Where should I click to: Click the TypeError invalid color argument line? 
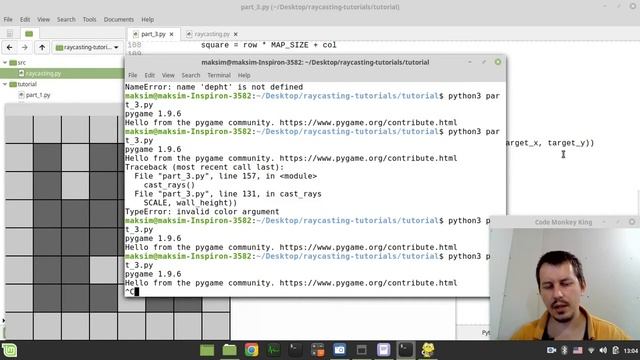click(x=202, y=211)
